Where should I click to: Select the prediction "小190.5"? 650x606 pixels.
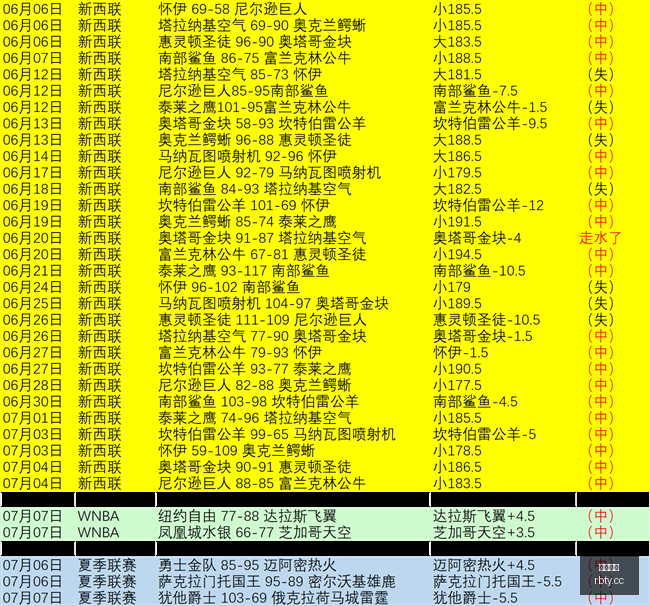[457, 369]
